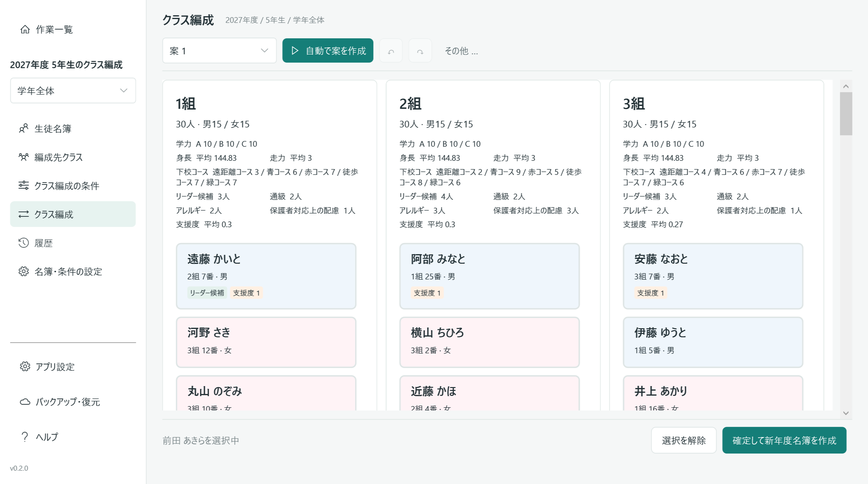Viewport: 868px width, 484px height.
Task: Click 確定して新年度名簿を作成 button
Action: 784,440
